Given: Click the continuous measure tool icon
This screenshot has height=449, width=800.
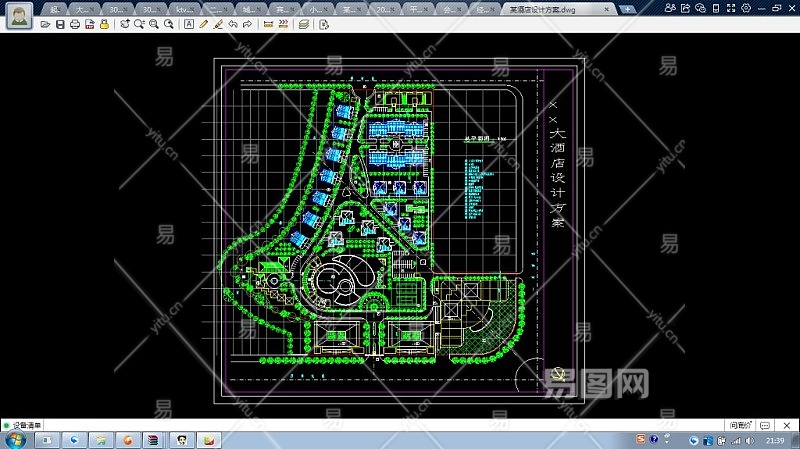Looking at the screenshot, I should pos(283,24).
